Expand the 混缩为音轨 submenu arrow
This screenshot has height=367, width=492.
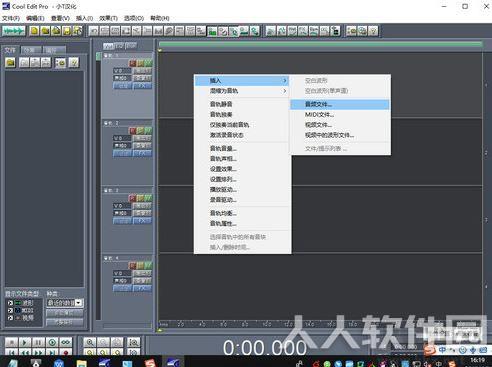point(284,91)
